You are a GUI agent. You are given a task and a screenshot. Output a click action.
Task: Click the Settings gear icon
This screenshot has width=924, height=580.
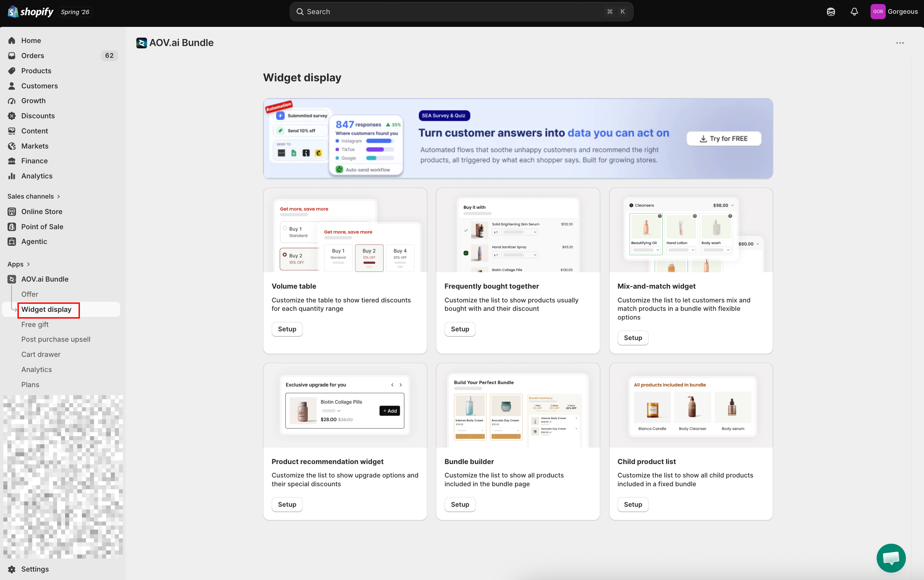click(12, 569)
